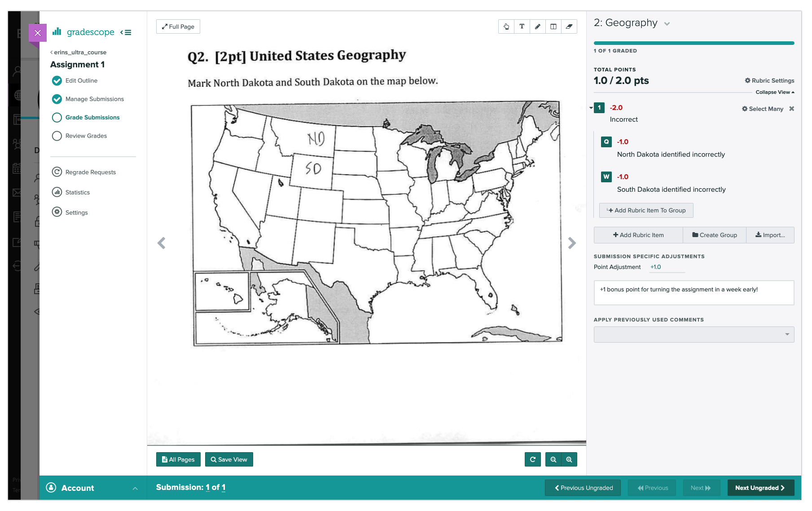This screenshot has height=511, width=812.
Task: Select the 'Grade Submissions' step circle
Action: [57, 117]
